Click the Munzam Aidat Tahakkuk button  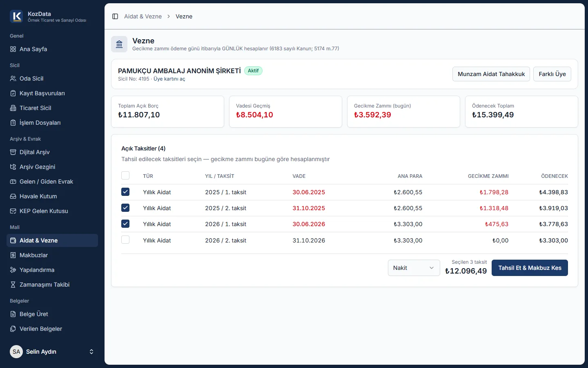[x=491, y=74]
